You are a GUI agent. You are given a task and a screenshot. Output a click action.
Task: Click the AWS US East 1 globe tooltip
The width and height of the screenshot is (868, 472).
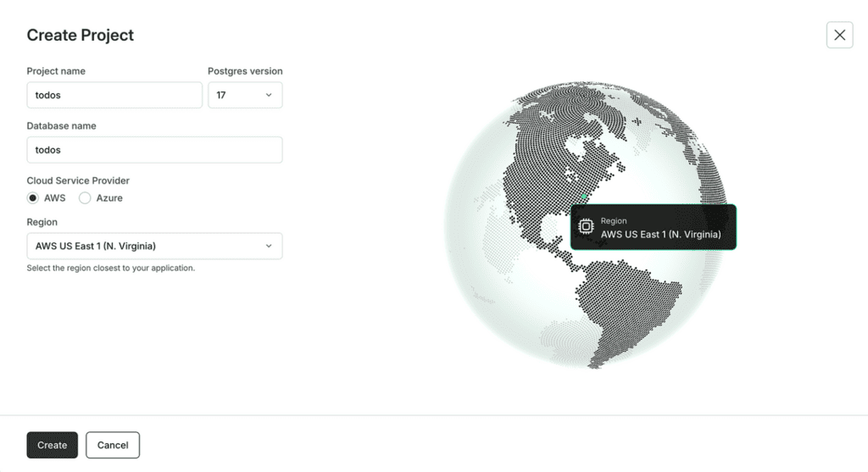pyautogui.click(x=654, y=227)
